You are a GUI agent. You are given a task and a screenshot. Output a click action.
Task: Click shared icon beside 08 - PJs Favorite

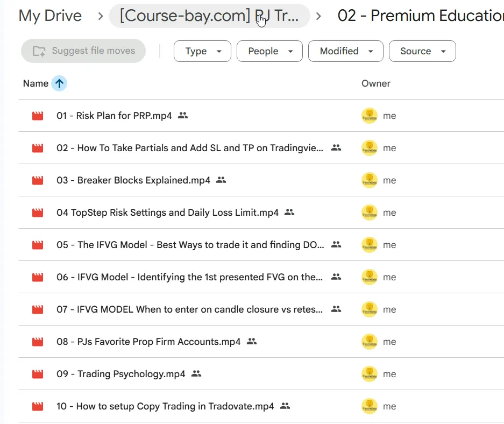252,341
